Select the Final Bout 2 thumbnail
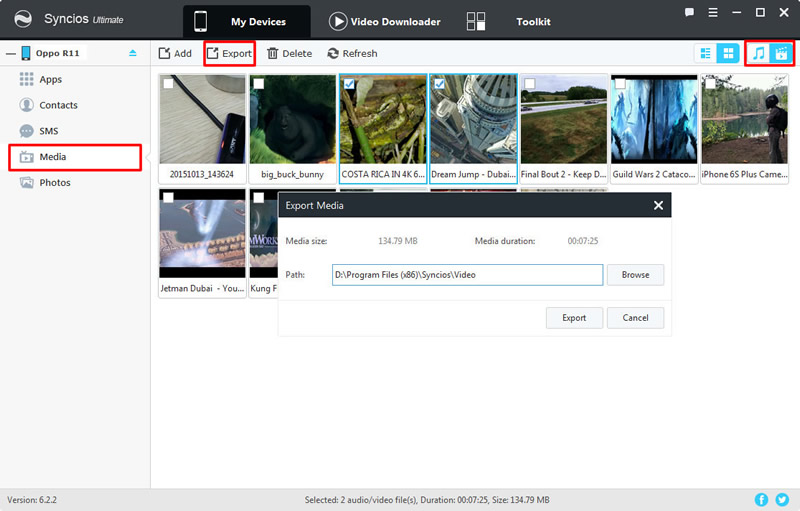Viewport: 800px width, 511px height. coord(564,119)
